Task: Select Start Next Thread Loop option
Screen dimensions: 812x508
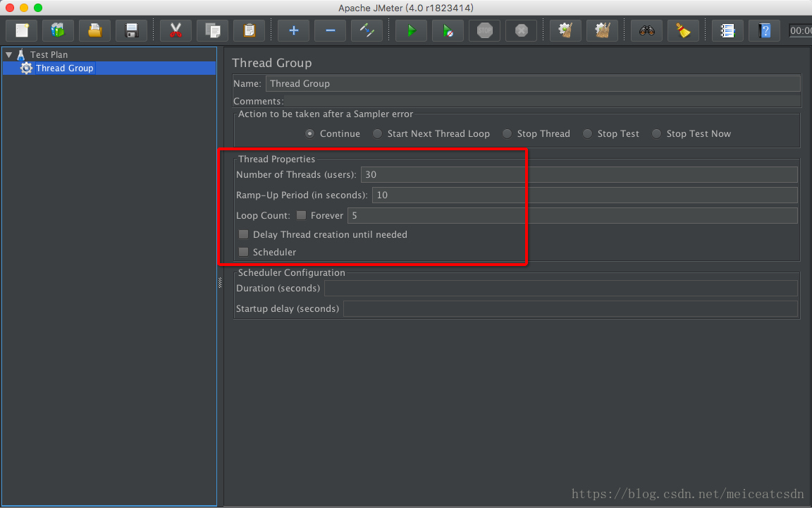Action: click(378, 134)
